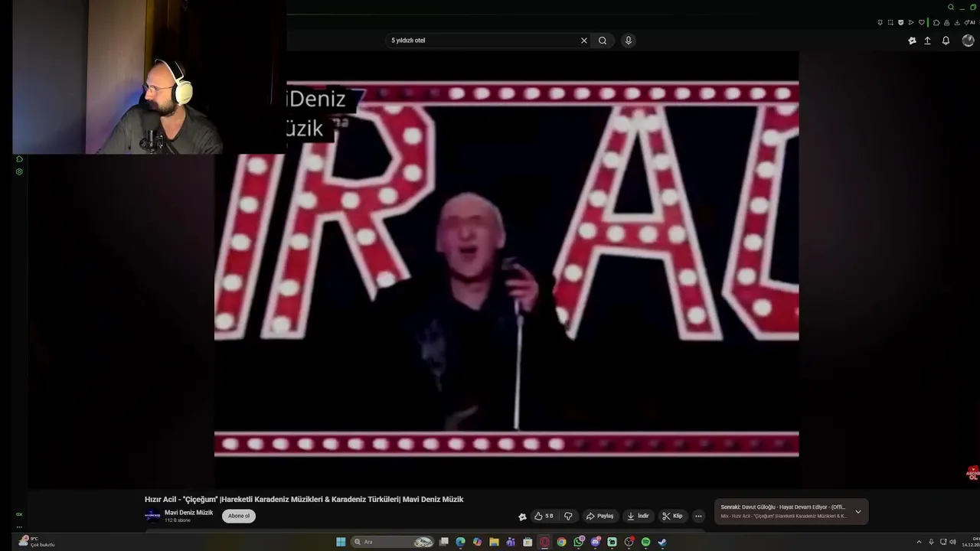This screenshot has width=980, height=551.
Task: Switch to Opera GX on taskbar
Action: (x=544, y=542)
